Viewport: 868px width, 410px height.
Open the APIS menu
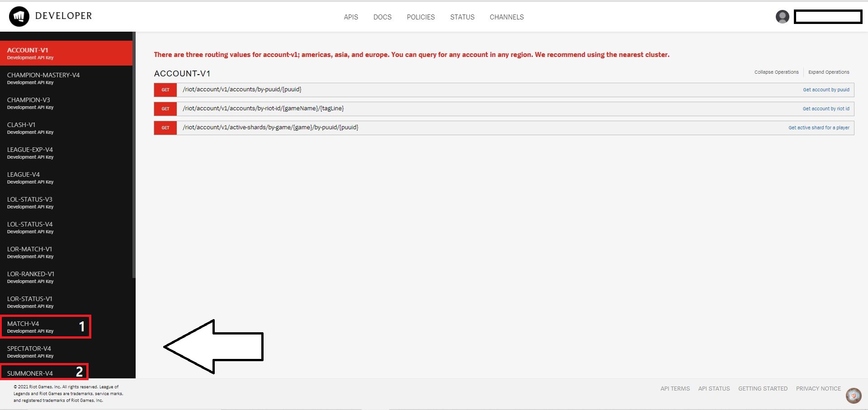coord(351,17)
